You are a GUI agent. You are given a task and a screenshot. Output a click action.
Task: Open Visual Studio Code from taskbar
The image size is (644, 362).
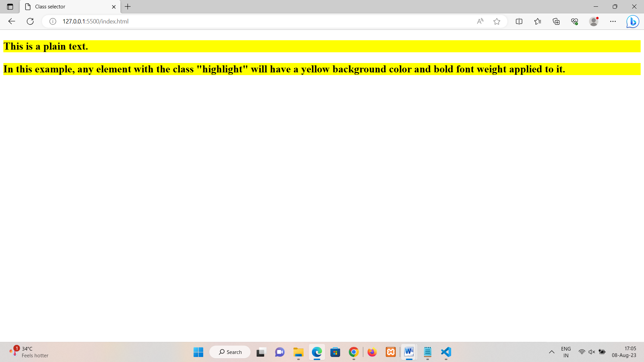(446, 352)
